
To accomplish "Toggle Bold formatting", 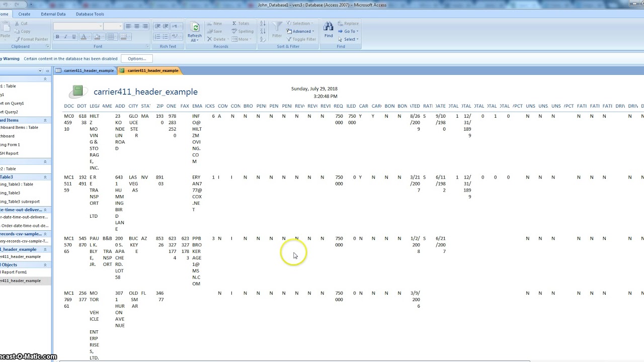I will coord(57,37).
